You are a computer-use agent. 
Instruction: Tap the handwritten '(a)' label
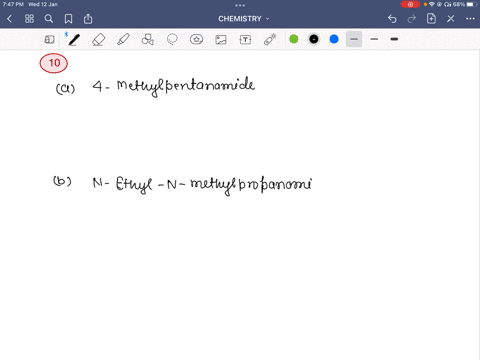65,89
